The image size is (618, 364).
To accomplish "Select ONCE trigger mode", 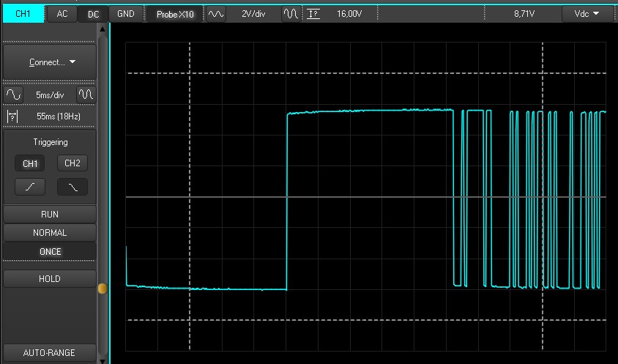I will 50,251.
